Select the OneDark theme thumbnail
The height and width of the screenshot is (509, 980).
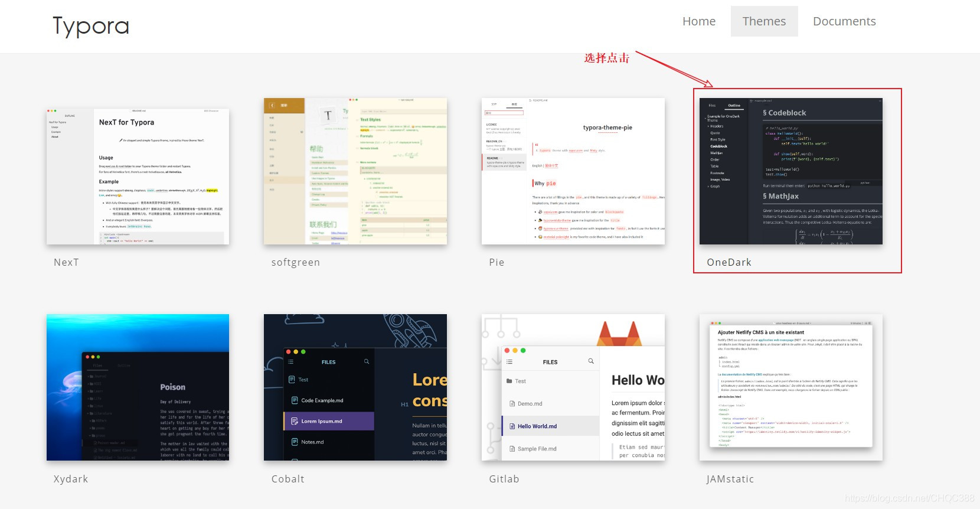pyautogui.click(x=791, y=171)
